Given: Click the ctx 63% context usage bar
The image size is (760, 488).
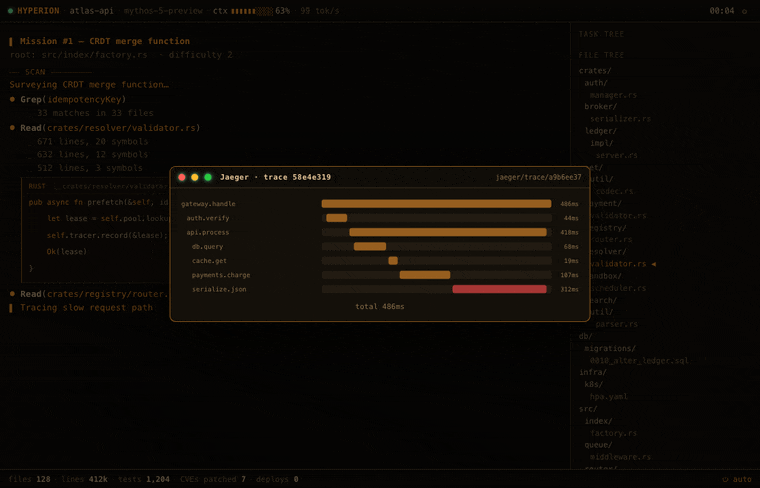Looking at the screenshot, I should tap(252, 11).
